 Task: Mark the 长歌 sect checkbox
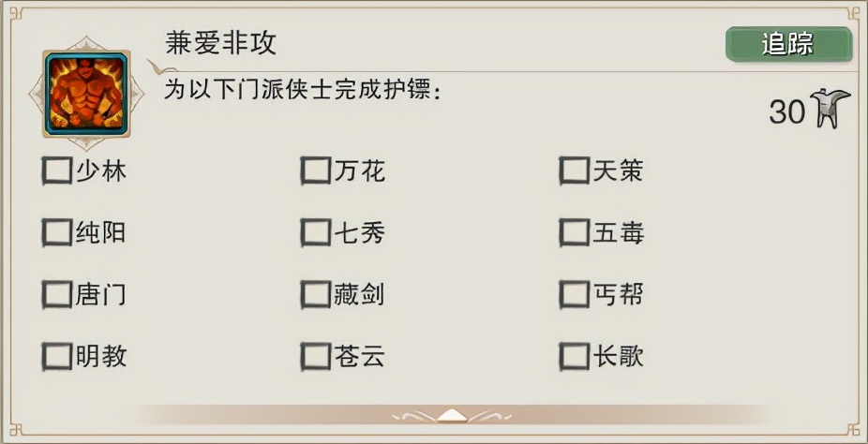coord(574,356)
